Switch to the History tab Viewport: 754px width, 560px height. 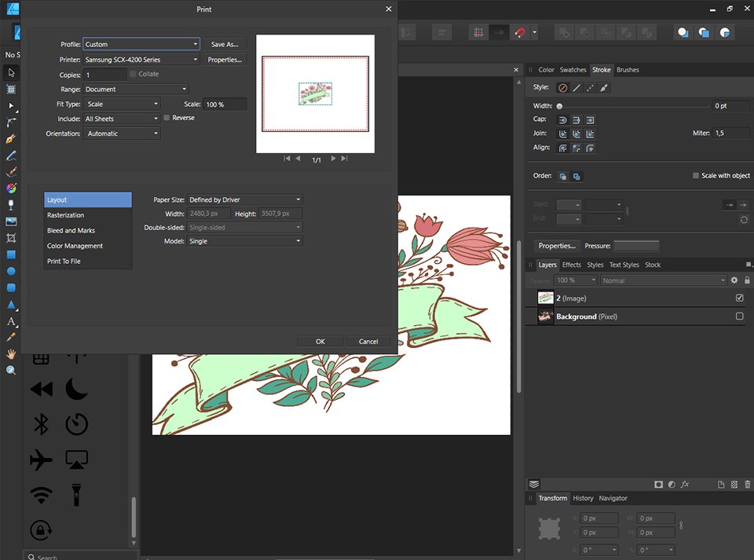(583, 498)
